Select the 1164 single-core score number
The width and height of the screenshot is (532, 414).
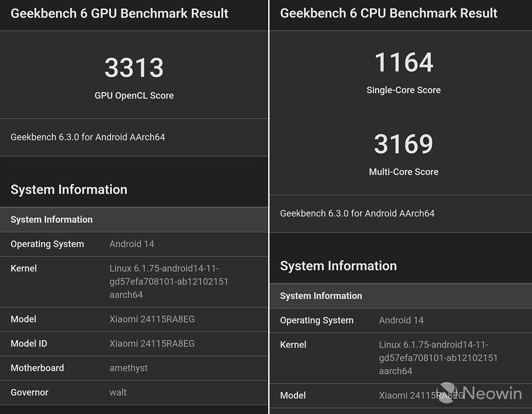(403, 62)
